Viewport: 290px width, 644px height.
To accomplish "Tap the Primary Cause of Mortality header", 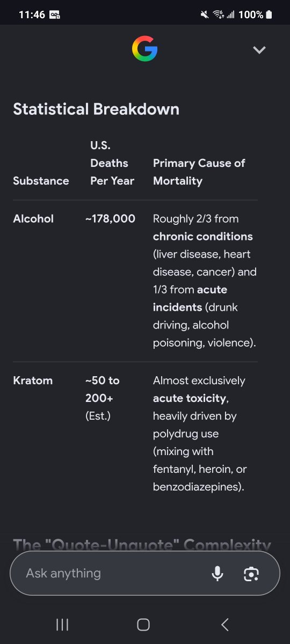I will (x=199, y=172).
